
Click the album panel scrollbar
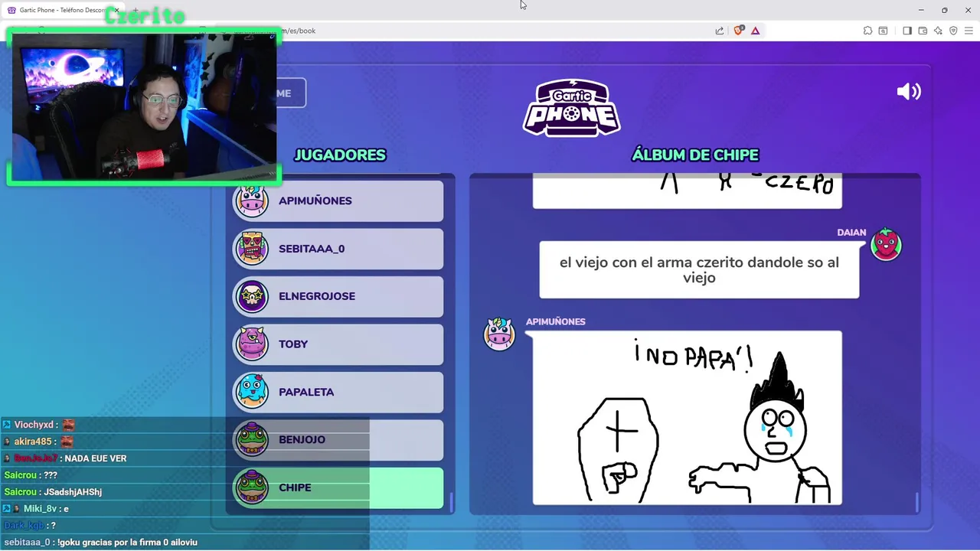pos(916,502)
